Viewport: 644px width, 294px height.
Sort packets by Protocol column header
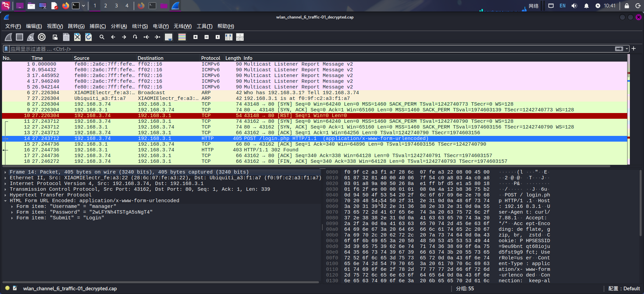pos(212,58)
